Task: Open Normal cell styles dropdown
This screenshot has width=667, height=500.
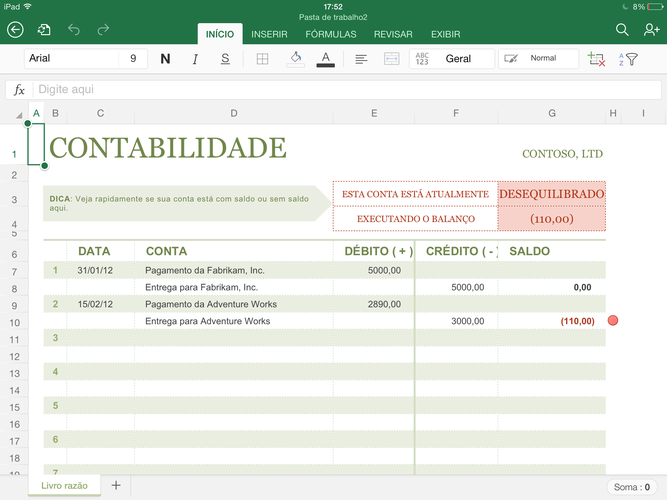Action: tap(539, 59)
